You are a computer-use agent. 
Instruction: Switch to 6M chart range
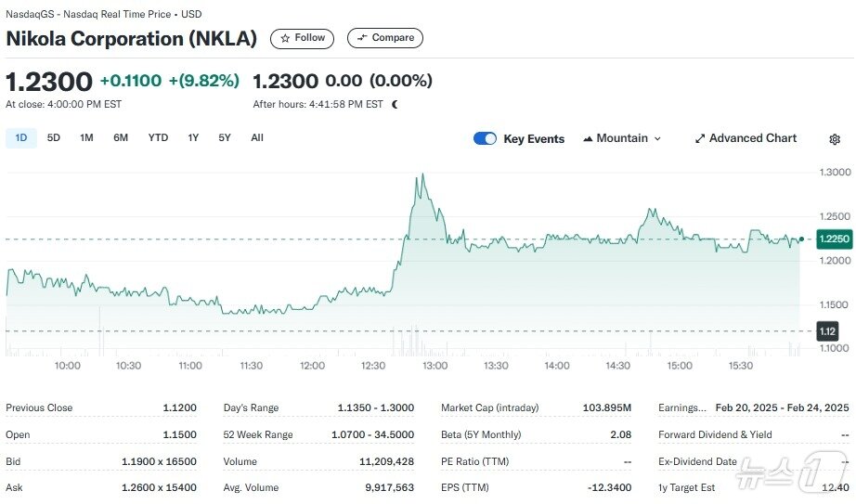(121, 138)
